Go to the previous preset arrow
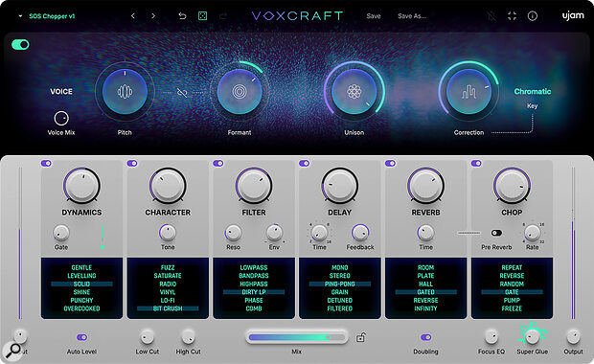 pos(132,16)
